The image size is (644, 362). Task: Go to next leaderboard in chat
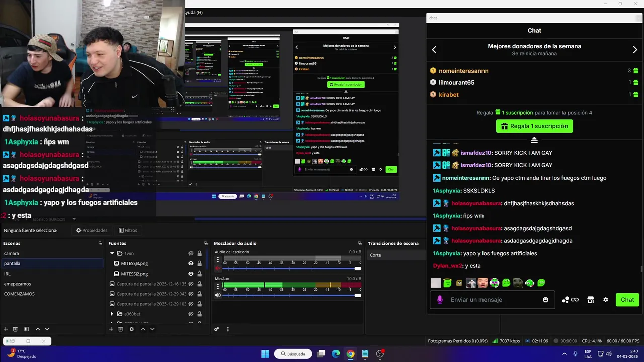click(x=635, y=49)
